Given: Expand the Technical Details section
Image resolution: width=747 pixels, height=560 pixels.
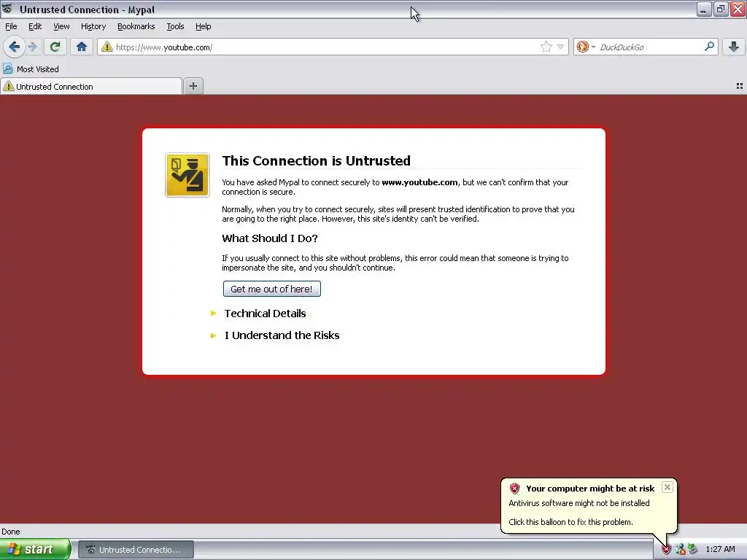Looking at the screenshot, I should pyautogui.click(x=265, y=314).
